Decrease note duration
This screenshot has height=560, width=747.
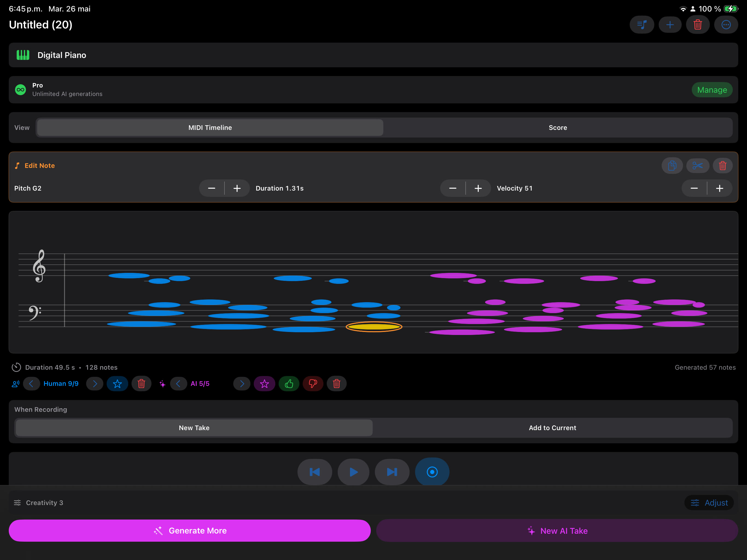[453, 188]
